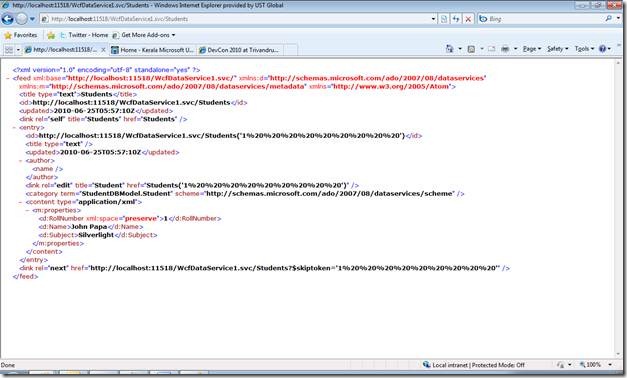Open a new blank tab
This screenshot has width=627, height=378.
(290, 50)
